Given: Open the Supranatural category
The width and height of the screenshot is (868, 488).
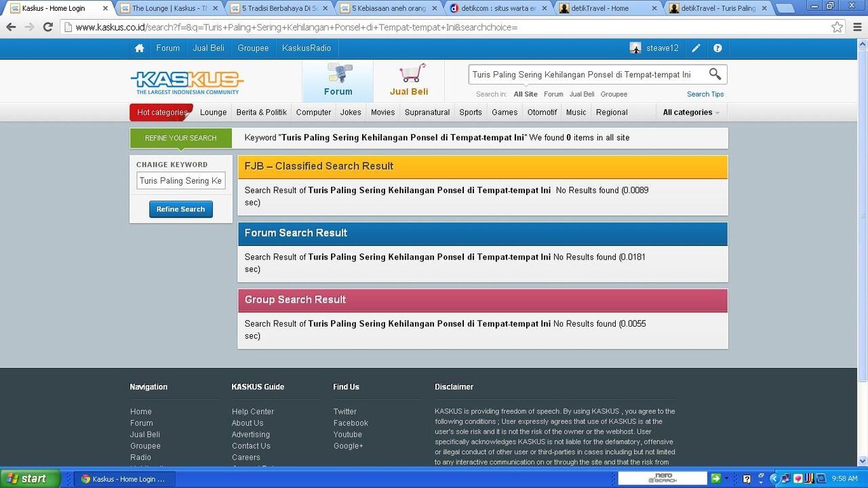Looking at the screenshot, I should pos(427,113).
